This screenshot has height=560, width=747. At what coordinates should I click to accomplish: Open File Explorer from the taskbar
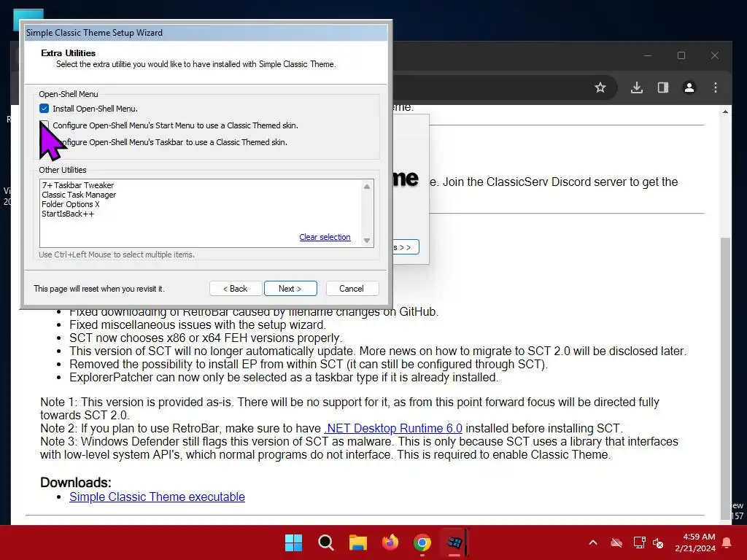pos(357,542)
